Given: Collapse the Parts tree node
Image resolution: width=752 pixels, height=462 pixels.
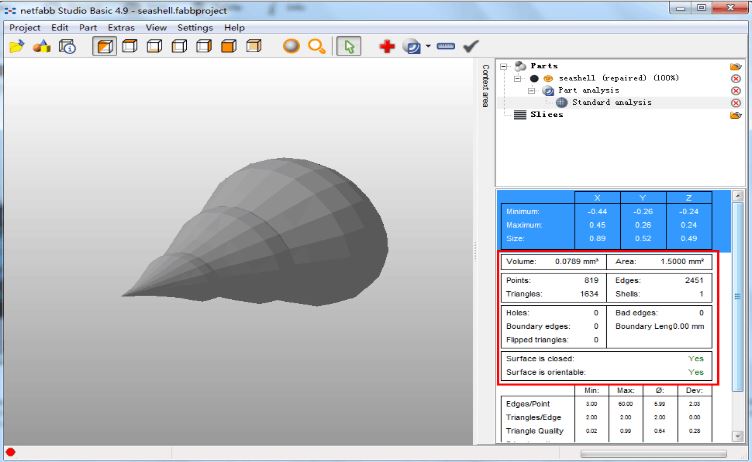Looking at the screenshot, I should click(x=503, y=66).
